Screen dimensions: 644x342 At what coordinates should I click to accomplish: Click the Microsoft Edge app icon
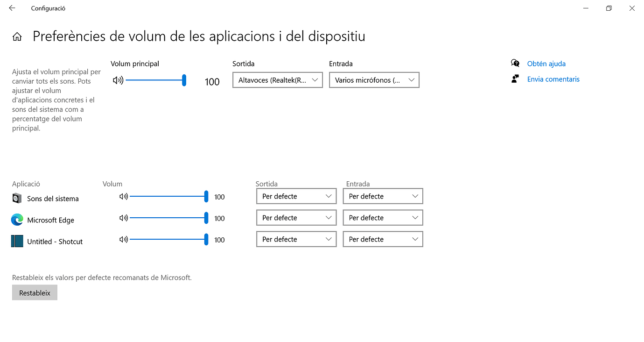tap(17, 220)
